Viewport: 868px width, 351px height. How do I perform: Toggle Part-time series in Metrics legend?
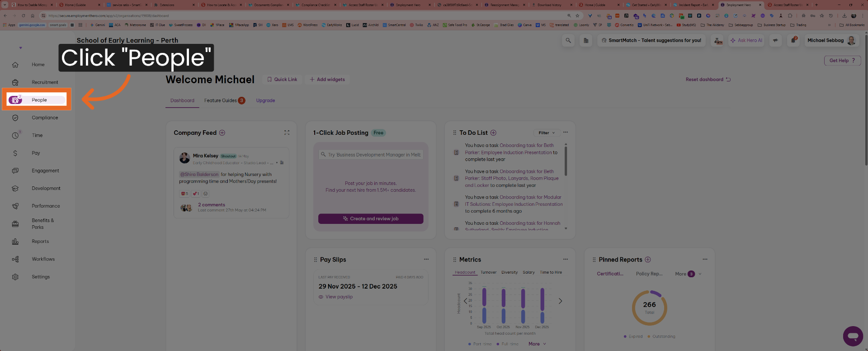coord(480,344)
